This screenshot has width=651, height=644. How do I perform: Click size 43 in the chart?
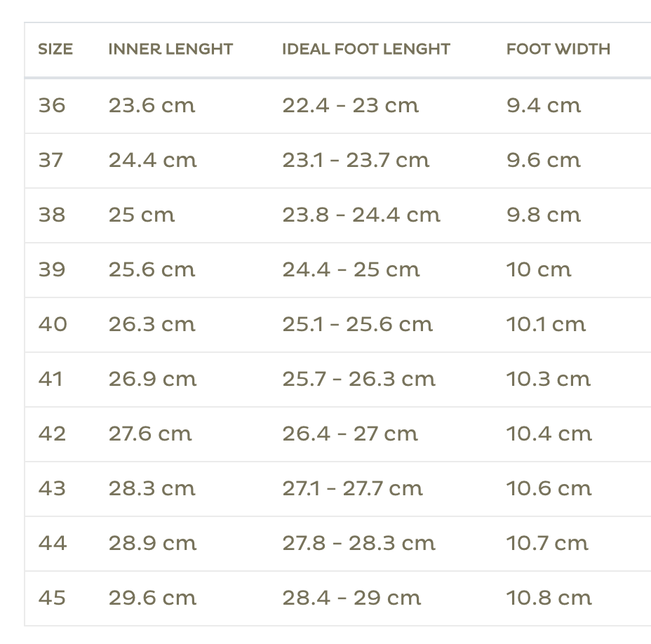point(52,489)
